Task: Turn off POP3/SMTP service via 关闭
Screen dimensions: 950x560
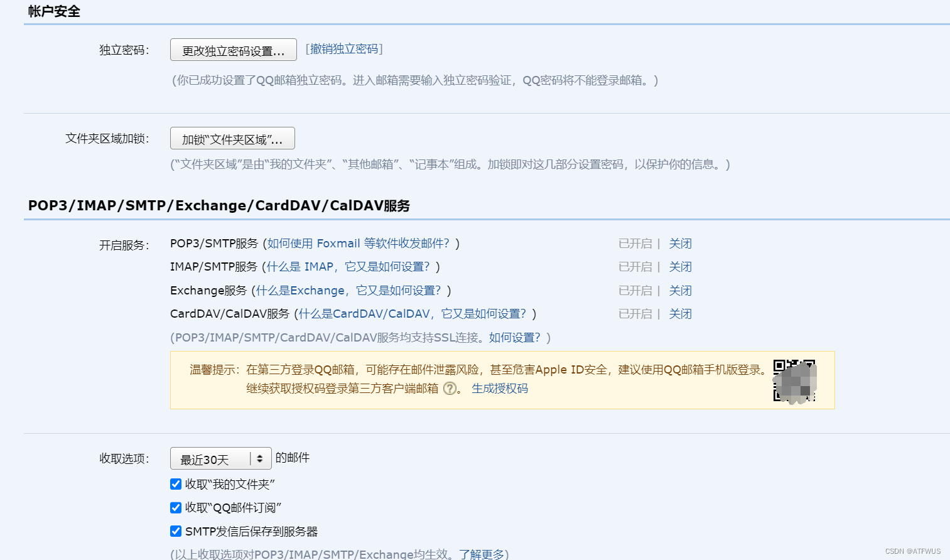Action: coord(680,244)
